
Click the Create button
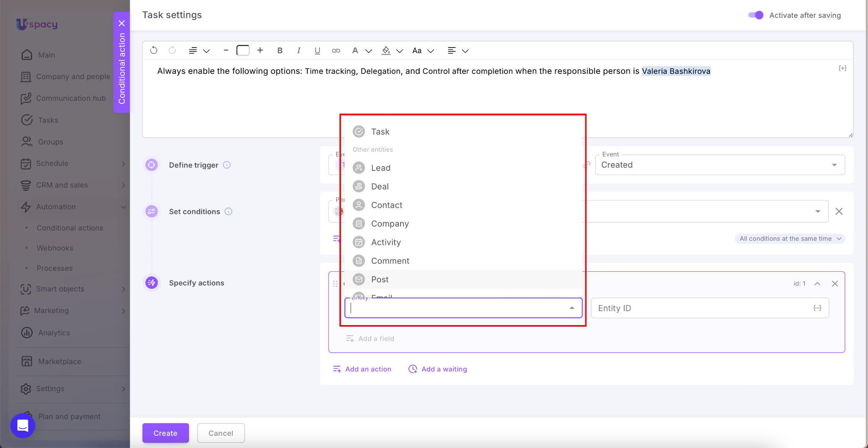point(165,433)
